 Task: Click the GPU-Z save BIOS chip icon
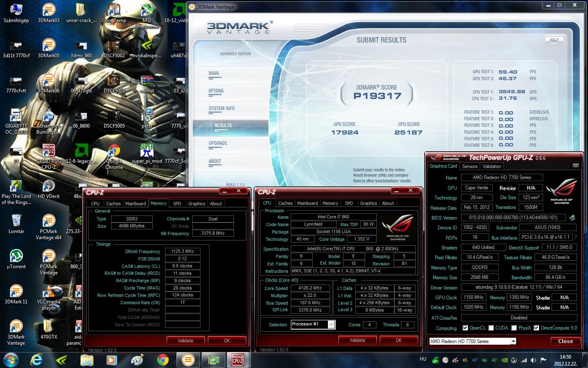coord(572,218)
